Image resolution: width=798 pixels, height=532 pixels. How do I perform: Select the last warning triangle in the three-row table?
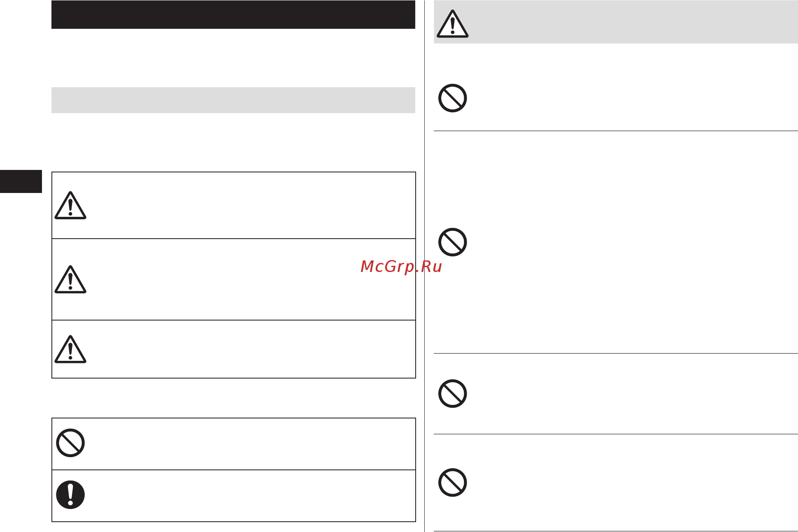coord(70,349)
